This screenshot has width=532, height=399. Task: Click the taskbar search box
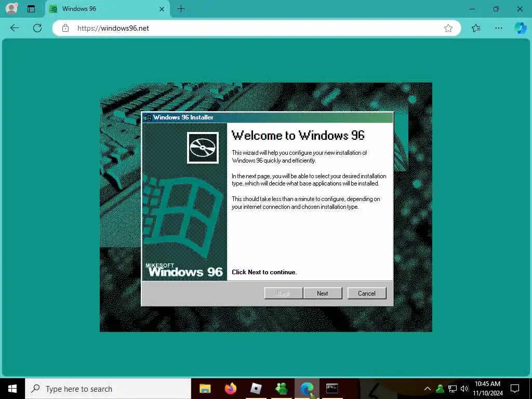[x=108, y=389]
